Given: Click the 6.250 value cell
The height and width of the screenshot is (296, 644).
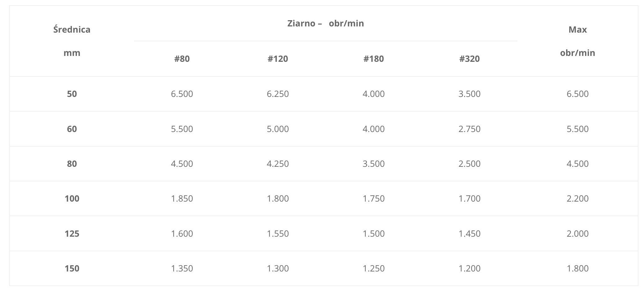Looking at the screenshot, I should pos(278,94).
